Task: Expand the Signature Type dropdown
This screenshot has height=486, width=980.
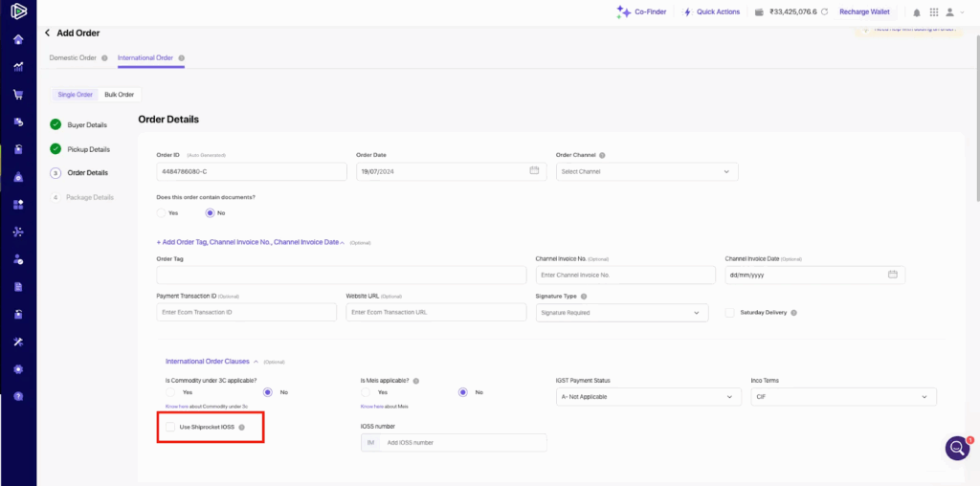Action: [621, 313]
